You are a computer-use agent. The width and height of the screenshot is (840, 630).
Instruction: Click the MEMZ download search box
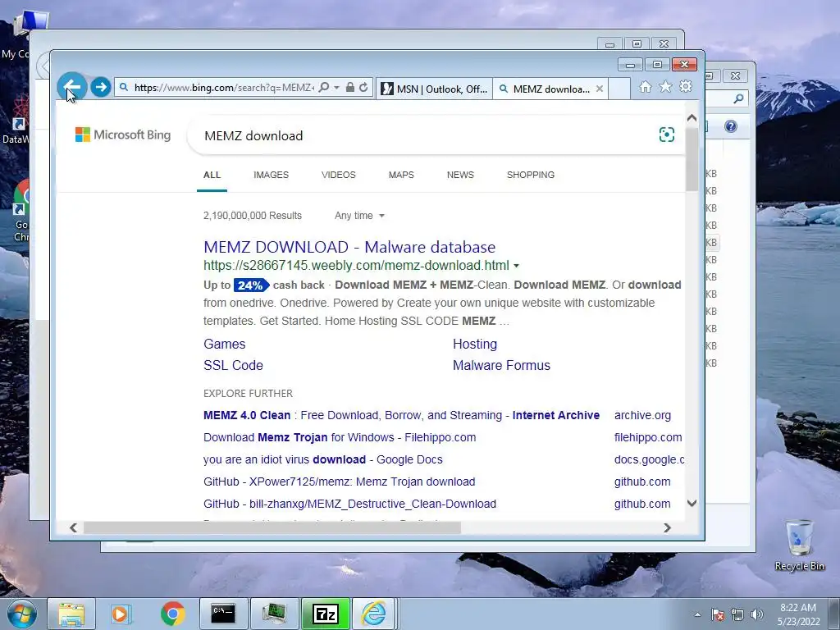423,135
